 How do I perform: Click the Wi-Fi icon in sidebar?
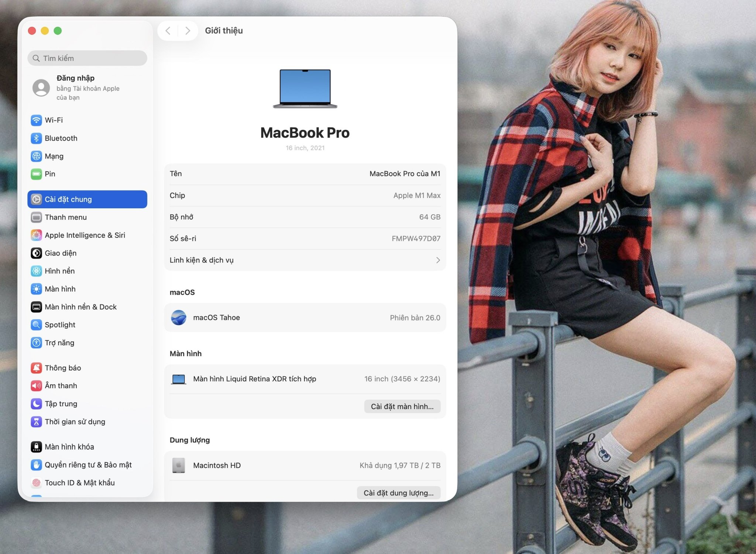[36, 120]
